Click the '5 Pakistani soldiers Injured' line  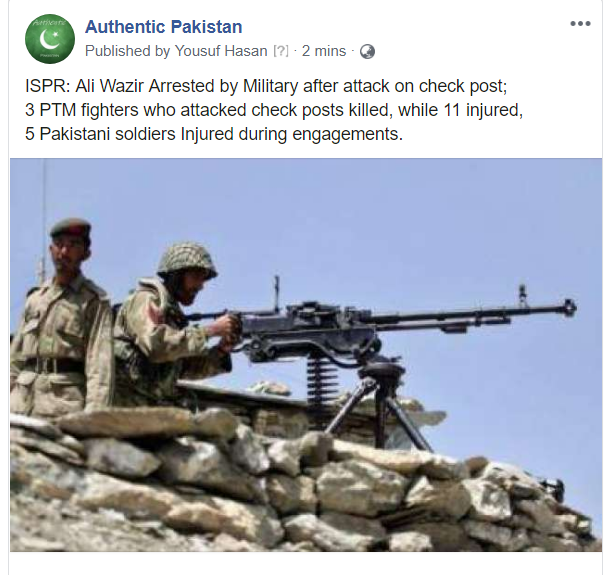click(x=214, y=134)
